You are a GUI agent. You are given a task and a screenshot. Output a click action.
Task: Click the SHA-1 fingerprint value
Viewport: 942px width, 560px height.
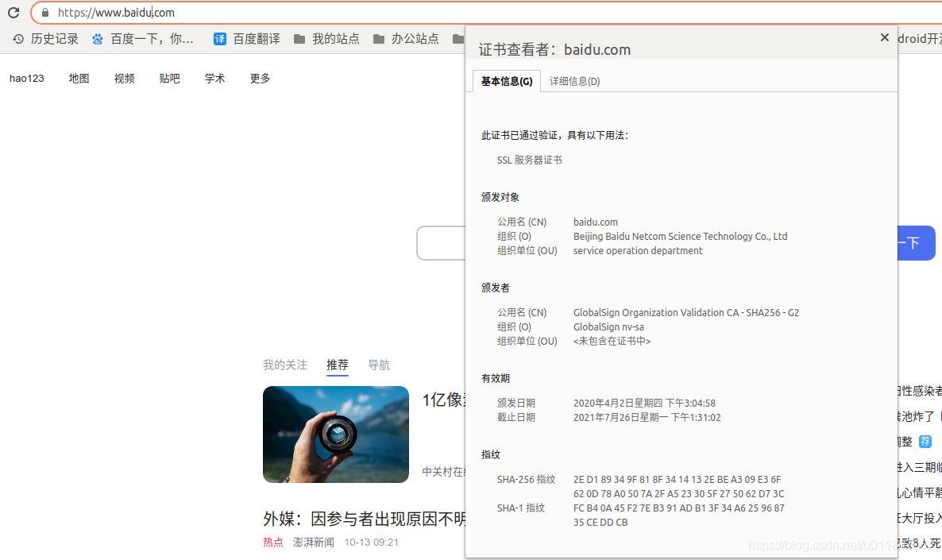click(x=679, y=515)
